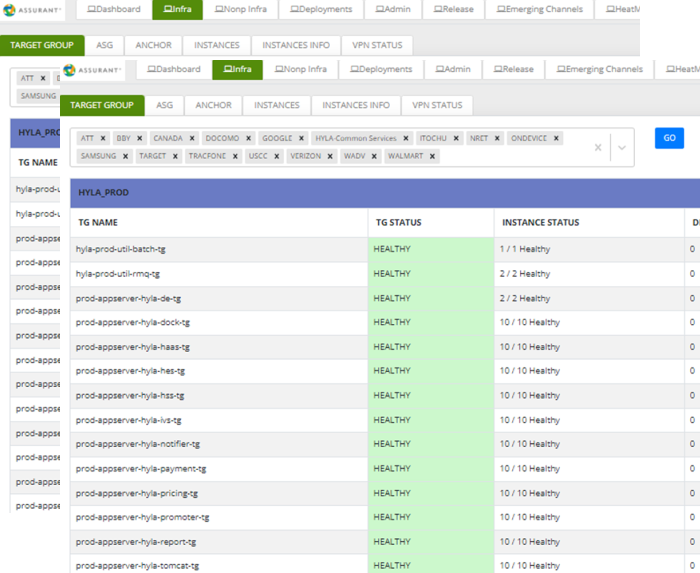The width and height of the screenshot is (700, 573).
Task: Switch to ASG sub-tab in front window
Action: (164, 105)
